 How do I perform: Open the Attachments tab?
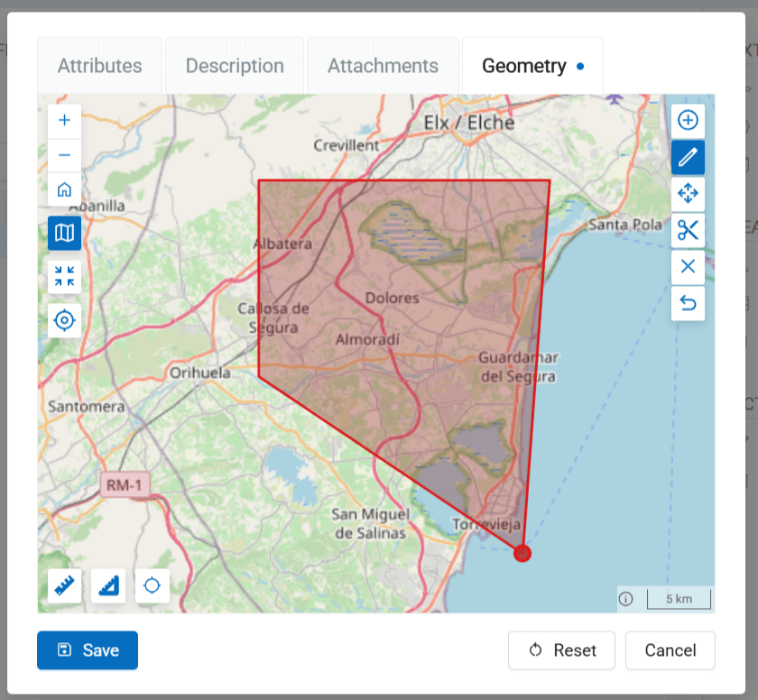click(383, 66)
